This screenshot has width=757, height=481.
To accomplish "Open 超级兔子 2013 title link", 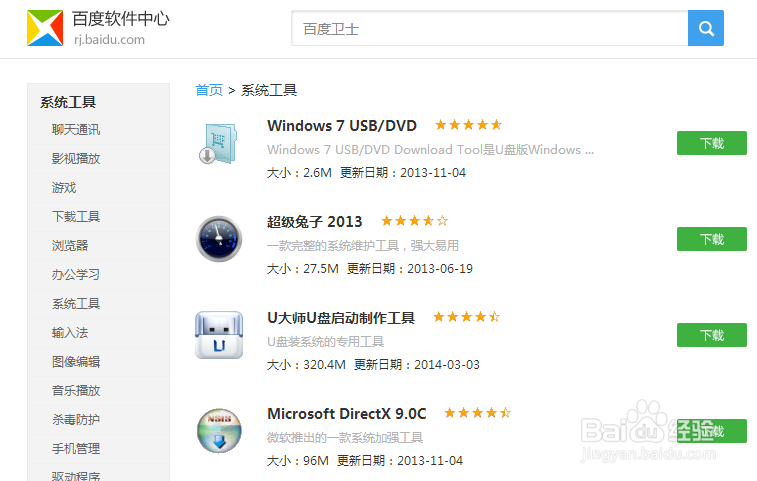I will click(314, 222).
